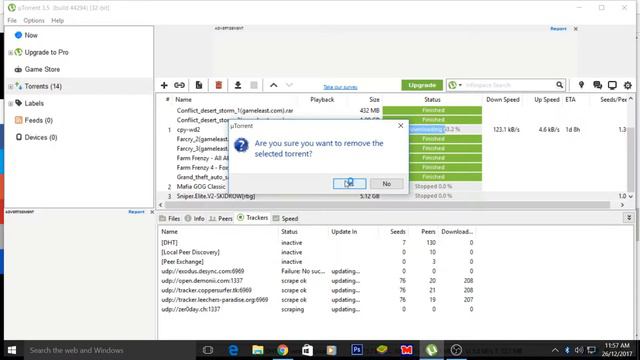Expand the Torrents (14) tree node
This screenshot has width=640, height=360.
pyautogui.click(x=10, y=87)
